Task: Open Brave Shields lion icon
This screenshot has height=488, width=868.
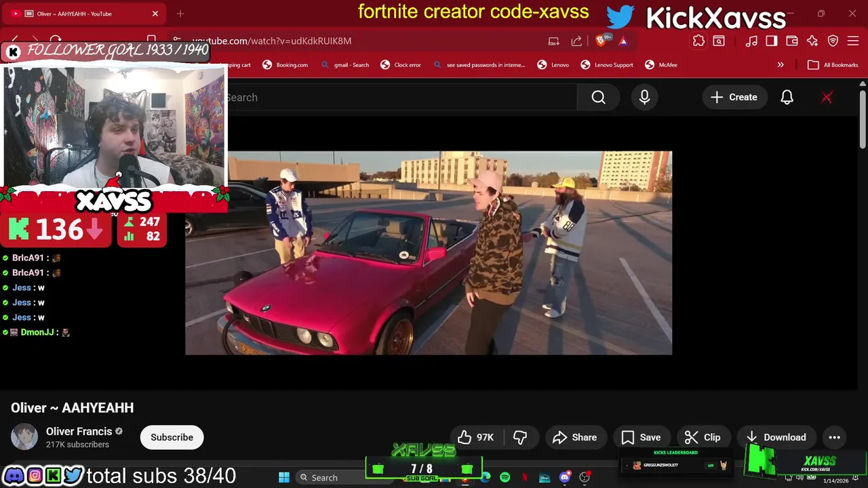Action: tap(601, 41)
